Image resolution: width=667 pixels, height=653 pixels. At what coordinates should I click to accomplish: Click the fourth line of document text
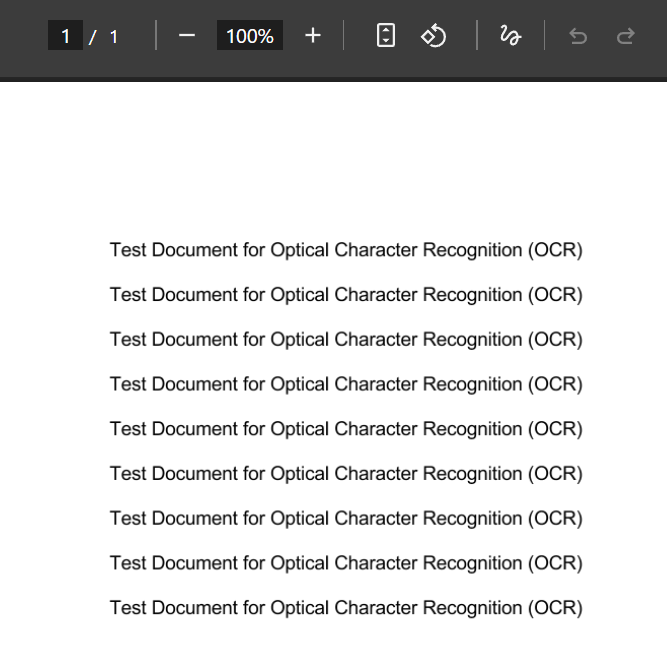[x=345, y=384]
